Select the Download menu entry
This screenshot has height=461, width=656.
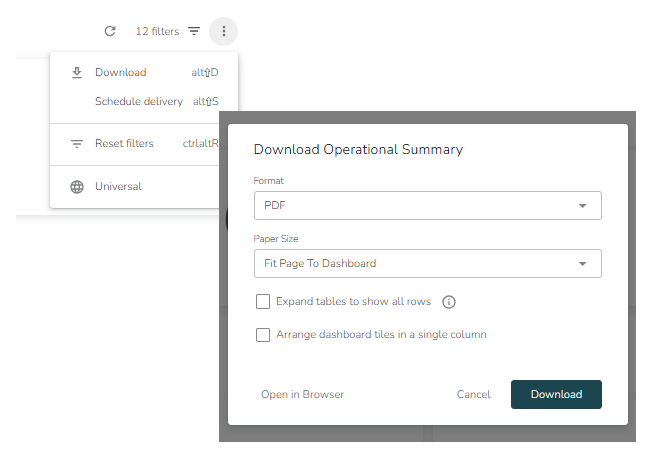tap(121, 73)
